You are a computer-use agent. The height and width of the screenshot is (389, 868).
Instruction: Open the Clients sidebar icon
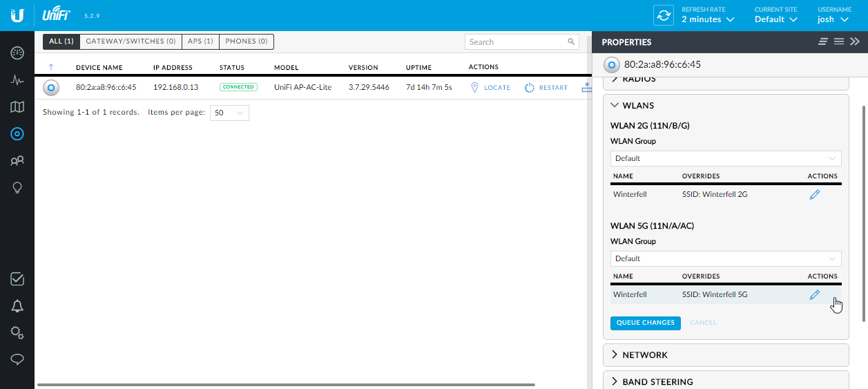pyautogui.click(x=17, y=161)
